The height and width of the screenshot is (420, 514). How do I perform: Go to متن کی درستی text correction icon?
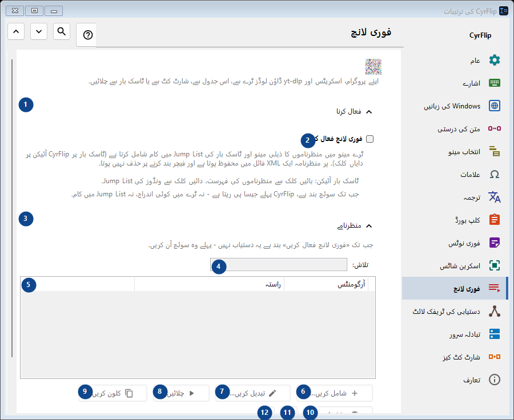click(x=495, y=128)
